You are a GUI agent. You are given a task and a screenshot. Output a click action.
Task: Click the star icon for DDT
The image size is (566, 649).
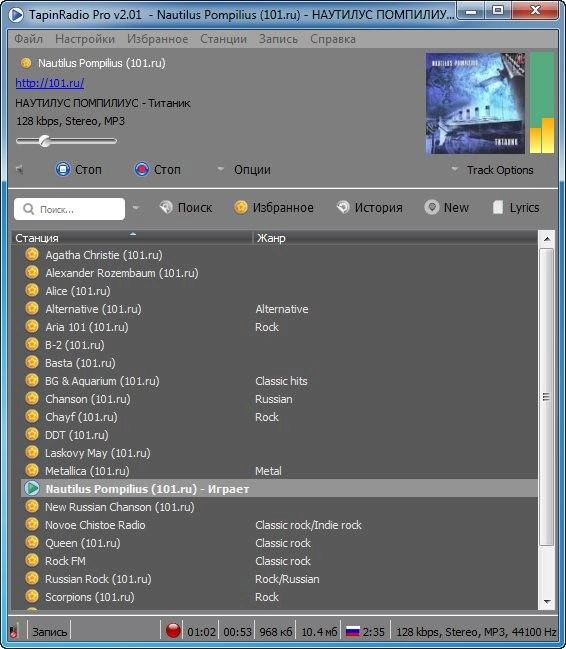[x=32, y=434]
